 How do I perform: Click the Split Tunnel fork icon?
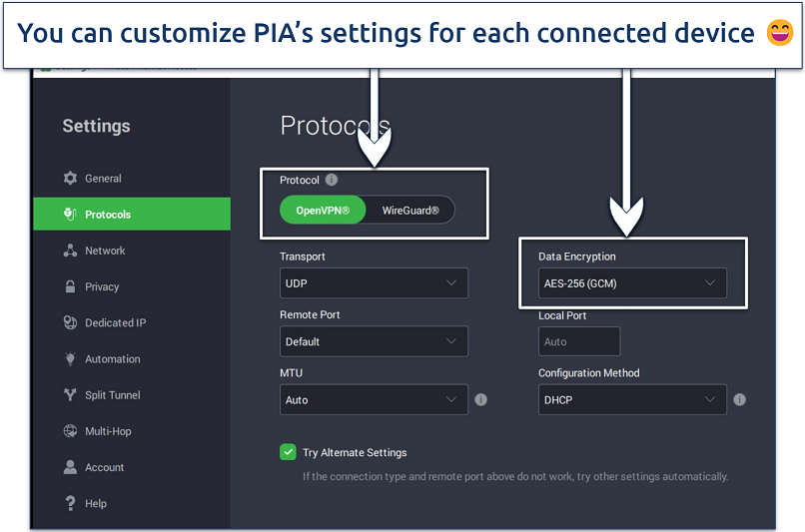point(70,395)
